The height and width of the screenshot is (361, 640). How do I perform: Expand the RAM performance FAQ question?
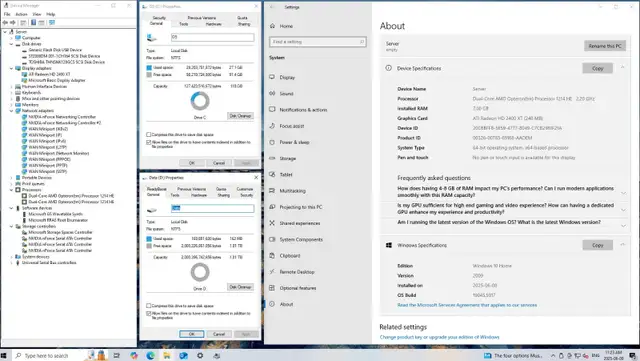tap(623, 193)
